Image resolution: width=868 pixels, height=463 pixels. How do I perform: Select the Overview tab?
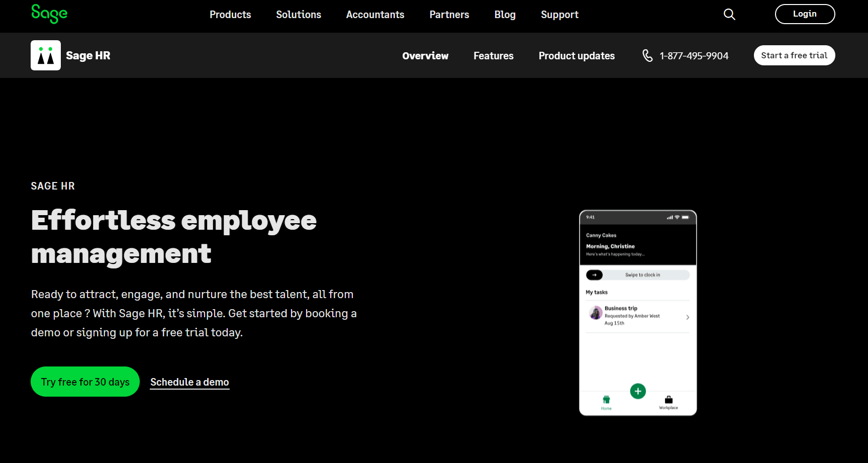[425, 56]
